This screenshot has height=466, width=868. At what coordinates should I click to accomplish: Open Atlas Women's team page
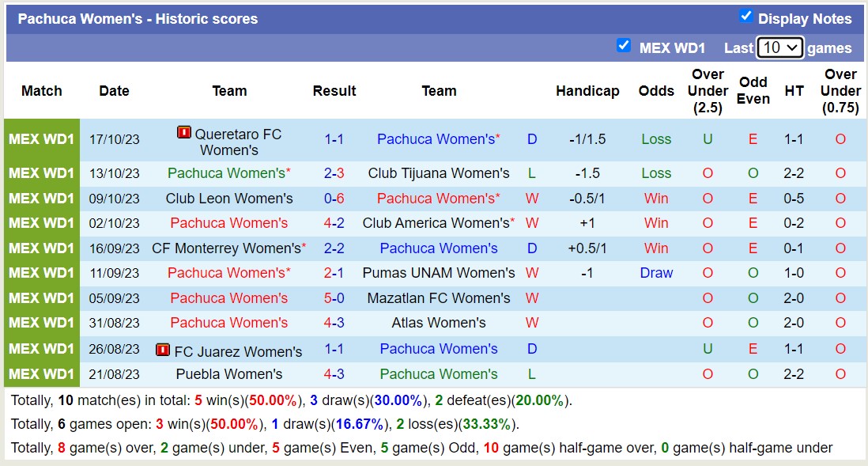pyautogui.click(x=439, y=323)
